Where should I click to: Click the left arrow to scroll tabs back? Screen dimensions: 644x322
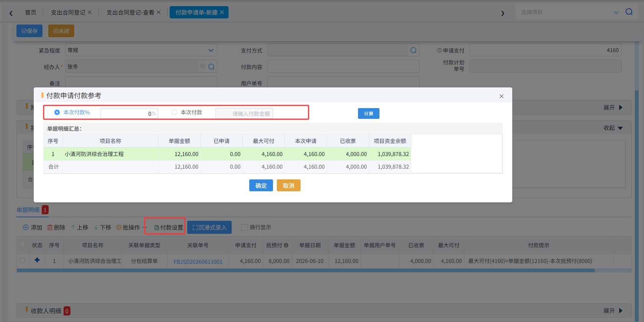click(x=11, y=13)
